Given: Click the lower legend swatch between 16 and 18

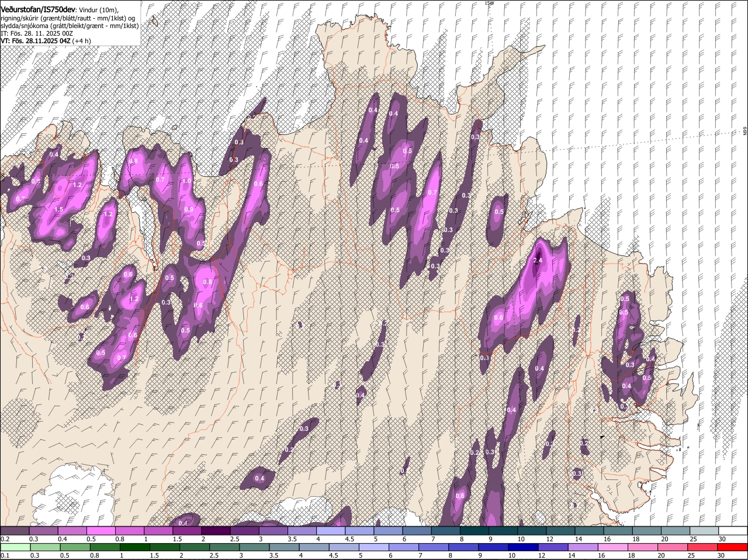Looking at the screenshot, I should 613,547.
